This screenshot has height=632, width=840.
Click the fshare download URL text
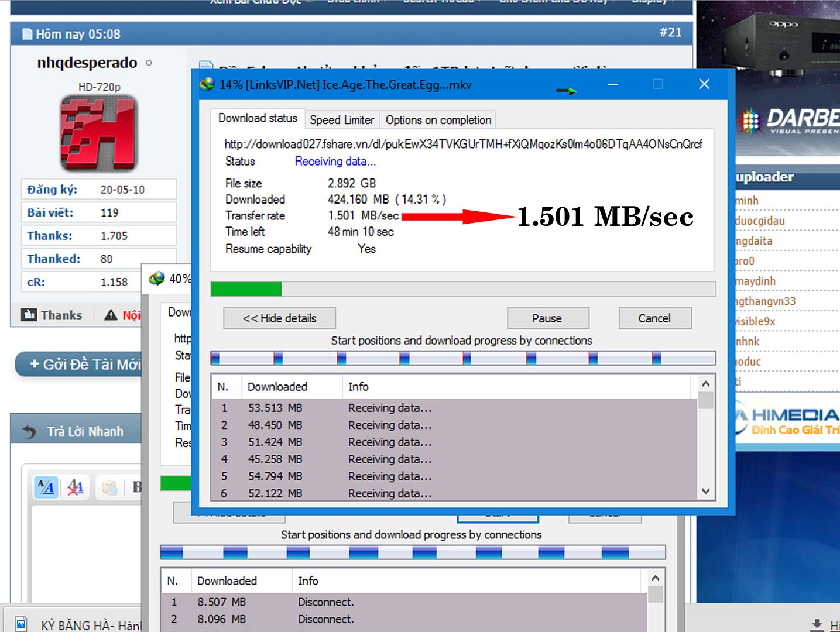coord(463,144)
